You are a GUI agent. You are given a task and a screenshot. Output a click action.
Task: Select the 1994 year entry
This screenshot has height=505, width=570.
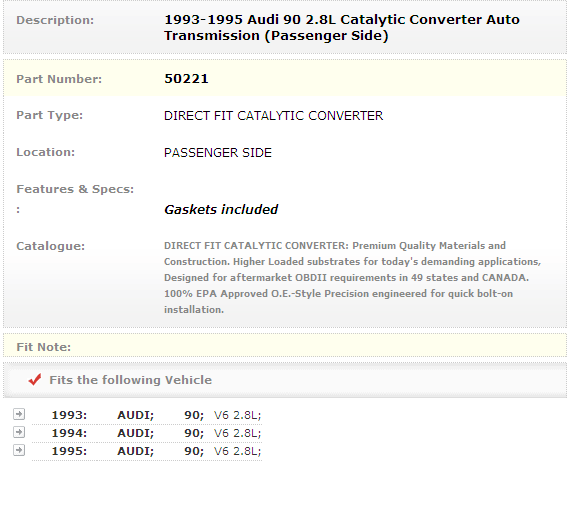pos(69,433)
